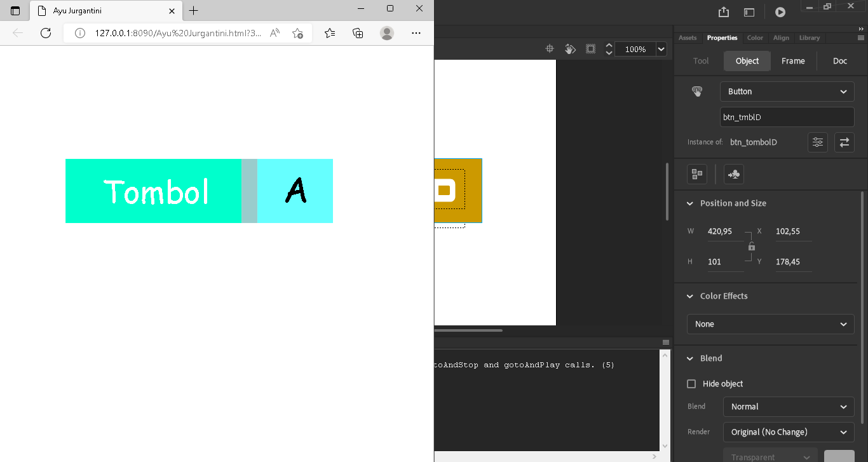
Task: Refresh the Edge browser page
Action: pos(46,33)
